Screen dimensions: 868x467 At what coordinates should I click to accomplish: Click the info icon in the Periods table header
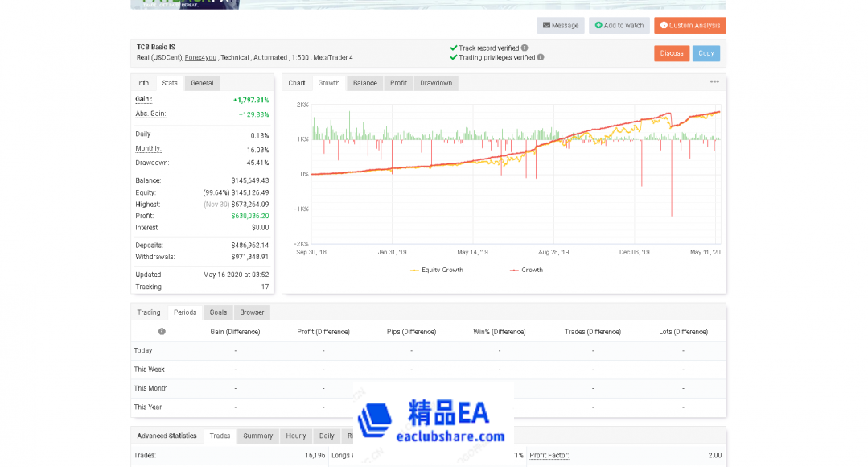[162, 331]
